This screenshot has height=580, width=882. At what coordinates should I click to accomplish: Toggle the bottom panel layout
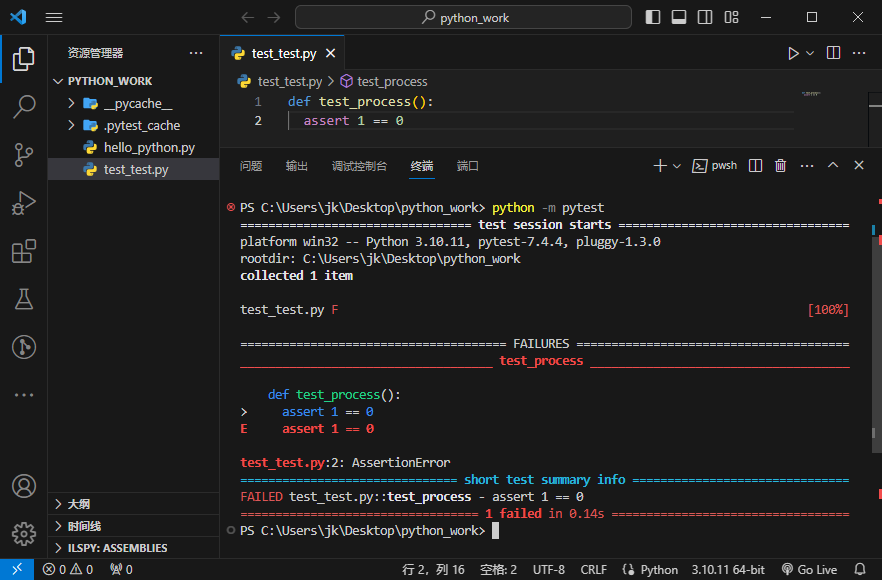click(x=679, y=17)
